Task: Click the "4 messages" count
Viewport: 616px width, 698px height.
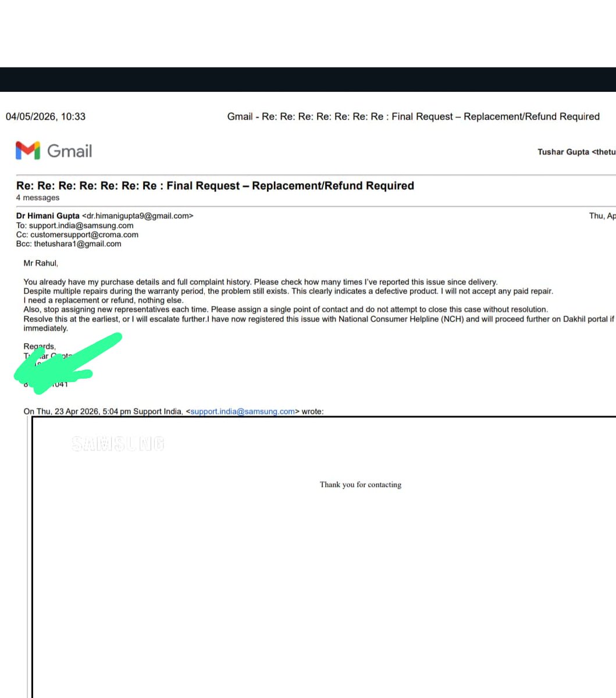Action: [x=38, y=198]
